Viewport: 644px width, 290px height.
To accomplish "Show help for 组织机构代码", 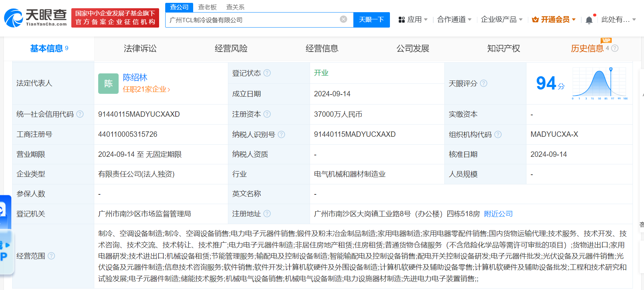I will [498, 135].
